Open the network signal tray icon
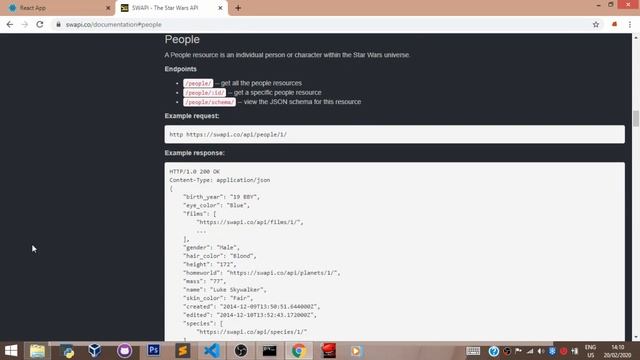 tap(530, 351)
